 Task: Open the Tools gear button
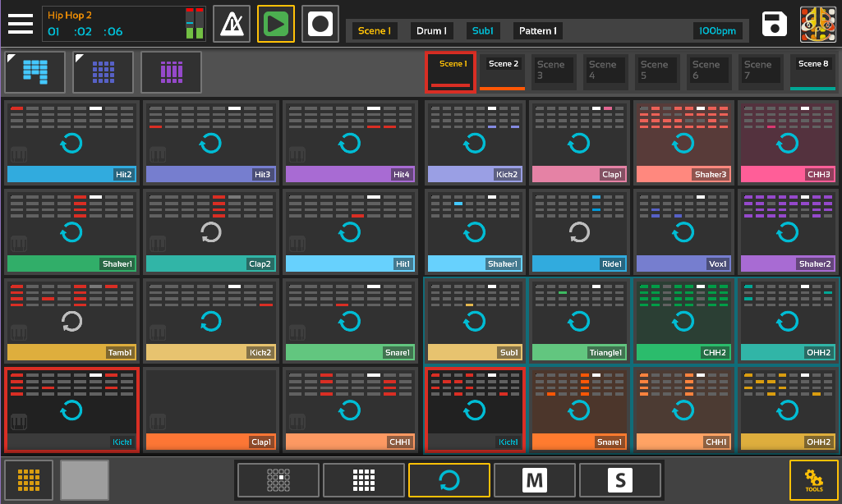813,480
